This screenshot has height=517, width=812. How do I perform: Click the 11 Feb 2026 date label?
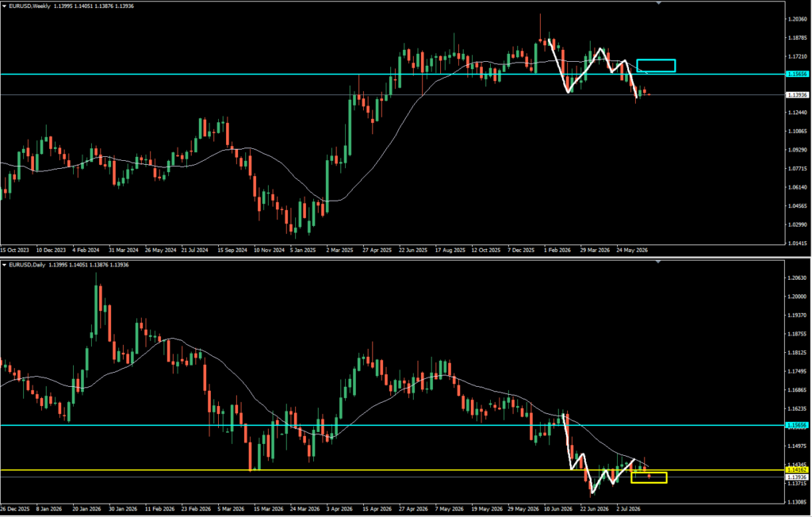point(159,509)
